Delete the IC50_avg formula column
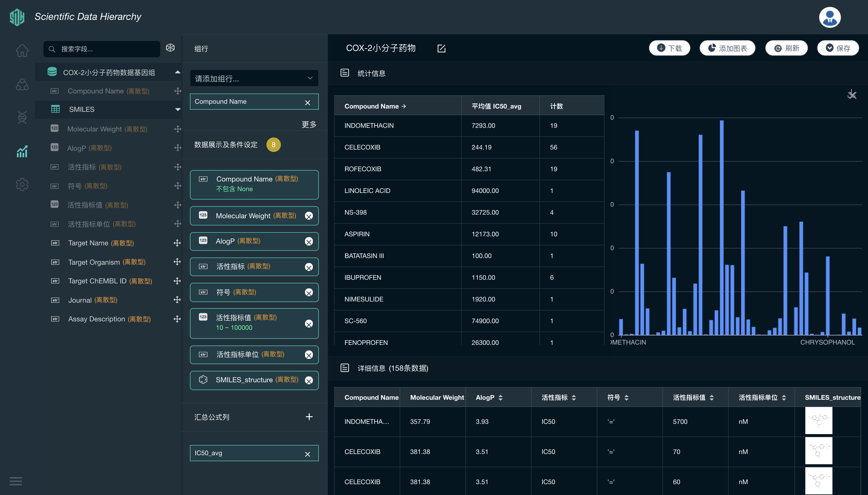The width and height of the screenshot is (868, 495). [x=308, y=454]
